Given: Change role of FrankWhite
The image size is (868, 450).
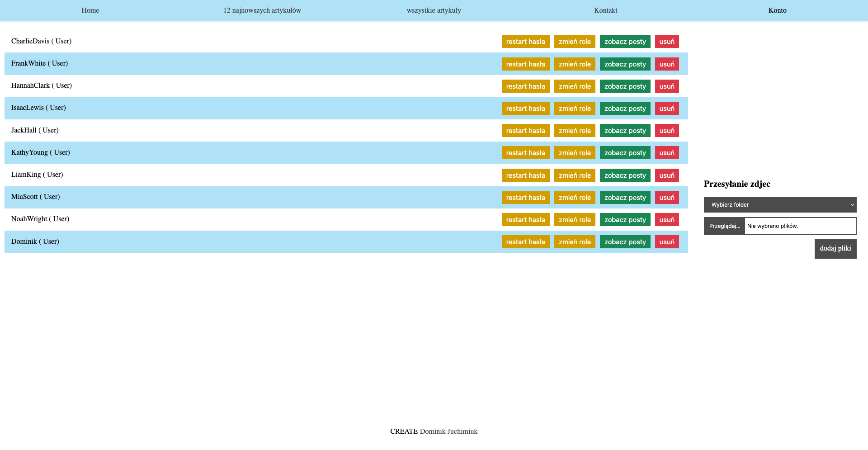Looking at the screenshot, I should pos(575,64).
